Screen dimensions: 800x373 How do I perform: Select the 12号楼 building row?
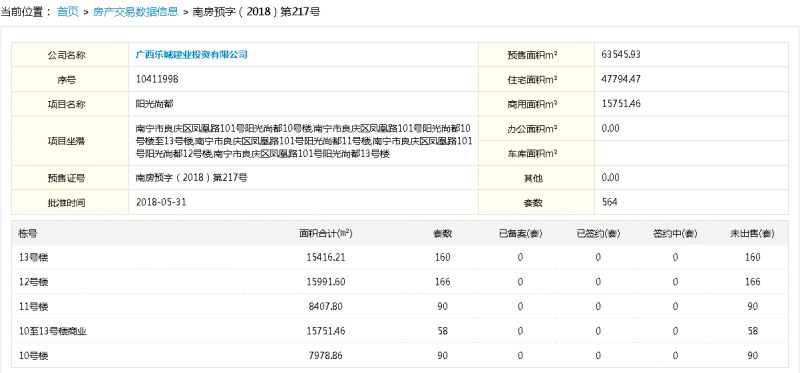400,282
